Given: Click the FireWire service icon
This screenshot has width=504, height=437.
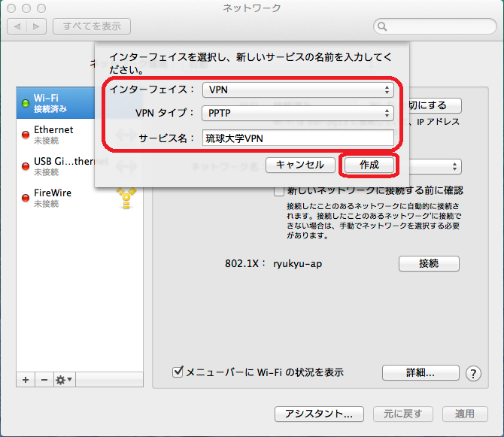Looking at the screenshot, I should (126, 198).
